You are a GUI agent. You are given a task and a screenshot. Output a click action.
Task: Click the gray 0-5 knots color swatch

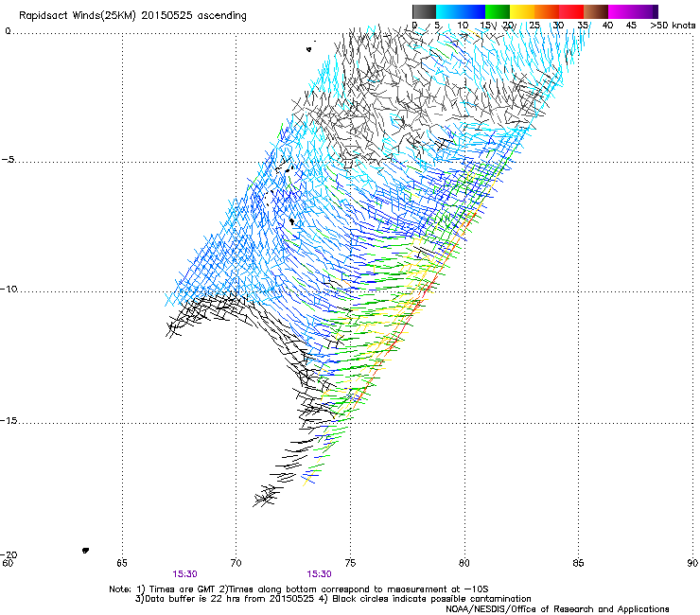424,11
